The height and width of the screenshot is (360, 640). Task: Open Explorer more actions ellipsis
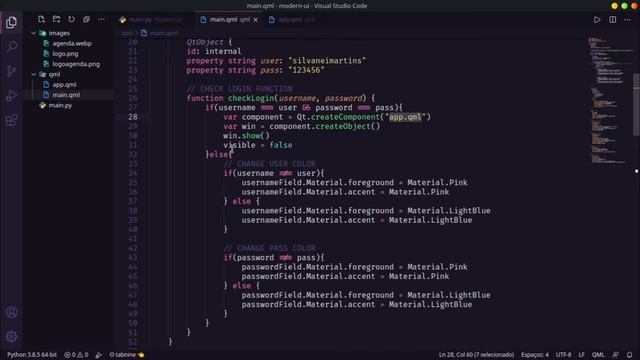point(101,19)
